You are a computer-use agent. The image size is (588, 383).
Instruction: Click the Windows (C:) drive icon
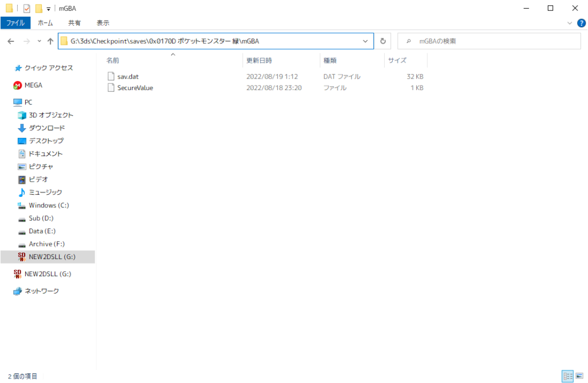22,206
